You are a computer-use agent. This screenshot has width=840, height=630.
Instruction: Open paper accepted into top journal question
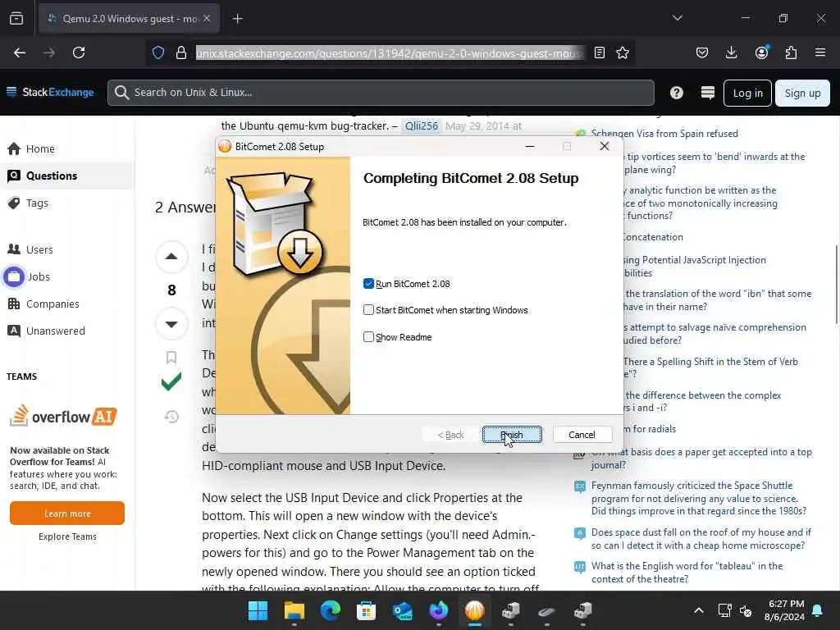coord(701,459)
